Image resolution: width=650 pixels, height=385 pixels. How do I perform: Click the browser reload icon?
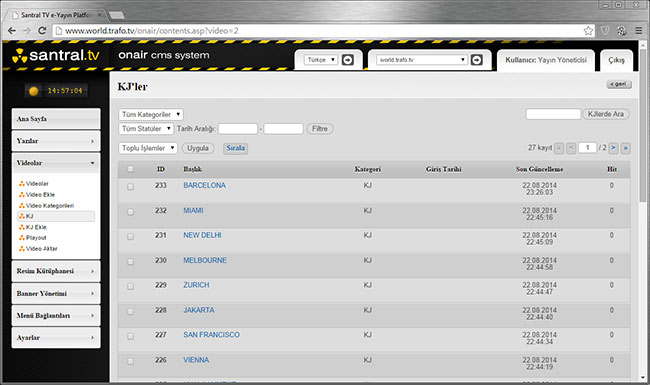(x=42, y=31)
